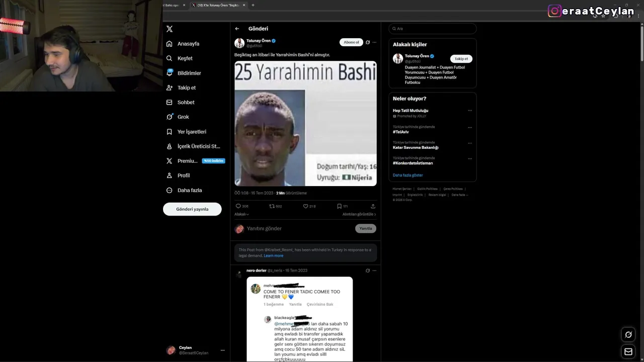
Task: Open Premium X icon in sidebar
Action: (170, 161)
